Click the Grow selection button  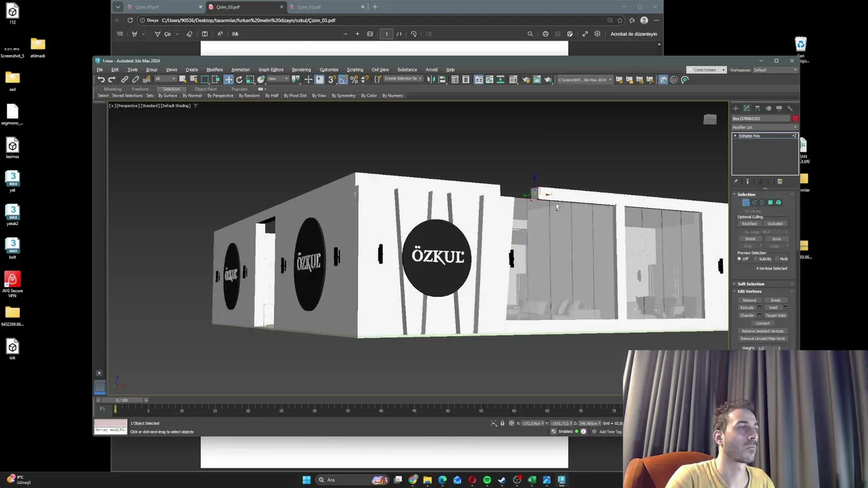[776, 239]
